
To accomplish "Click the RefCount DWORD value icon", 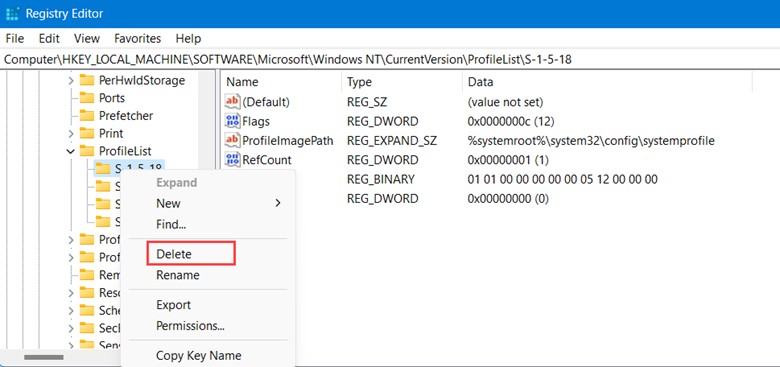I will tap(232, 160).
